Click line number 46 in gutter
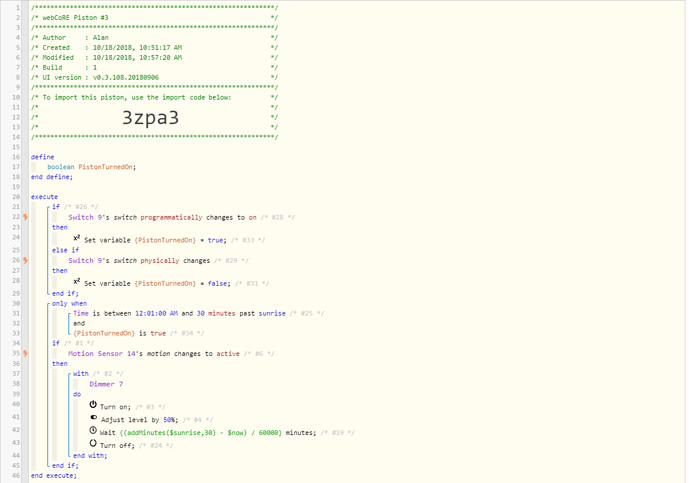The width and height of the screenshot is (690, 483). coord(16,476)
